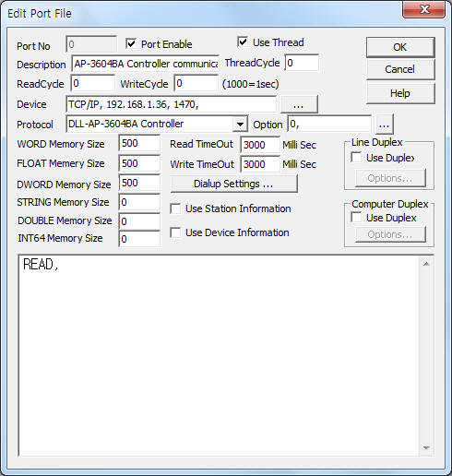Click the scroll up arrow in READ text area

pyautogui.click(x=426, y=264)
